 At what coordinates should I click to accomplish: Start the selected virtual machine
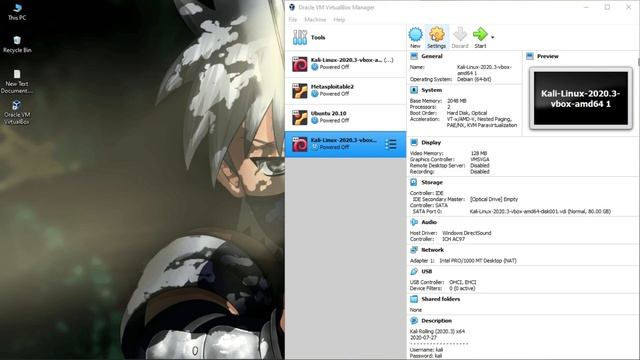pos(480,37)
